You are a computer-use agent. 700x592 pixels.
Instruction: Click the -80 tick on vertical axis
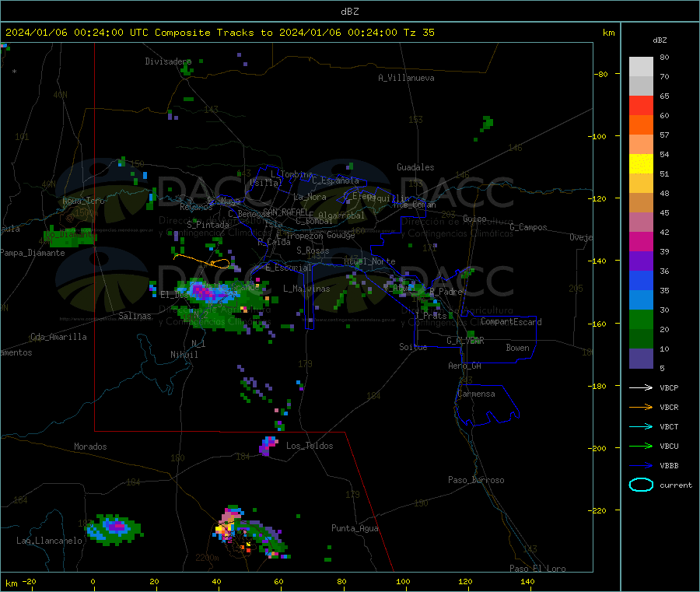tap(603, 74)
